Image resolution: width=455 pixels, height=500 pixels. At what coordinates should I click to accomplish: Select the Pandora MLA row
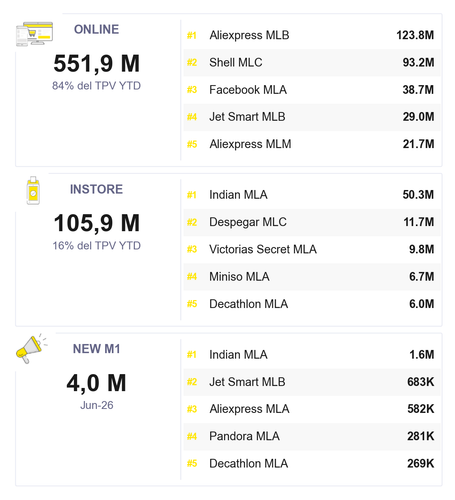click(x=312, y=436)
